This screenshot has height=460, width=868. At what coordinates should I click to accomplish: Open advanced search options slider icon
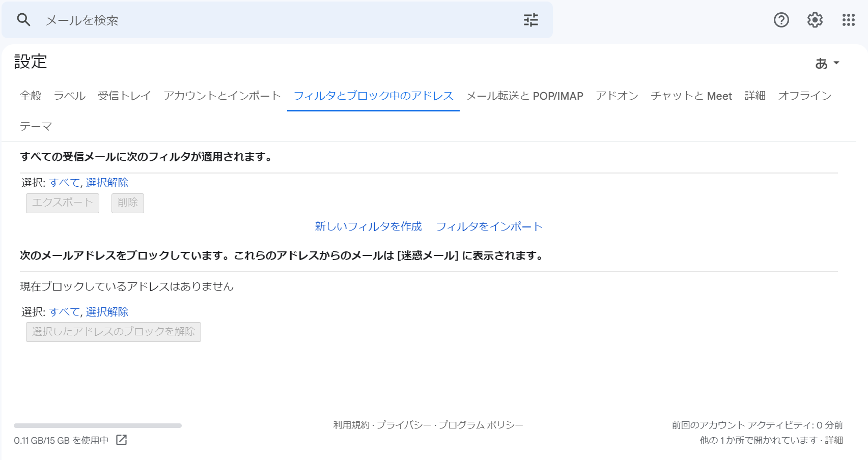click(530, 20)
